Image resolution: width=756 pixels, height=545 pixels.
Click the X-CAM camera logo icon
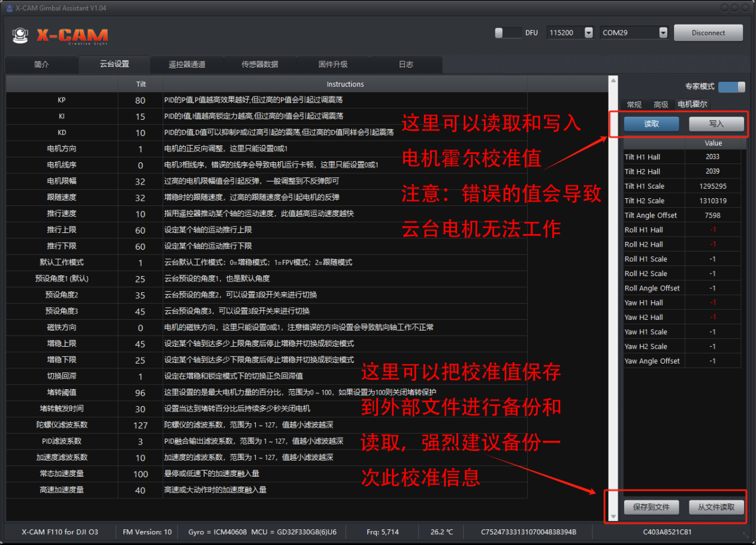20,35
